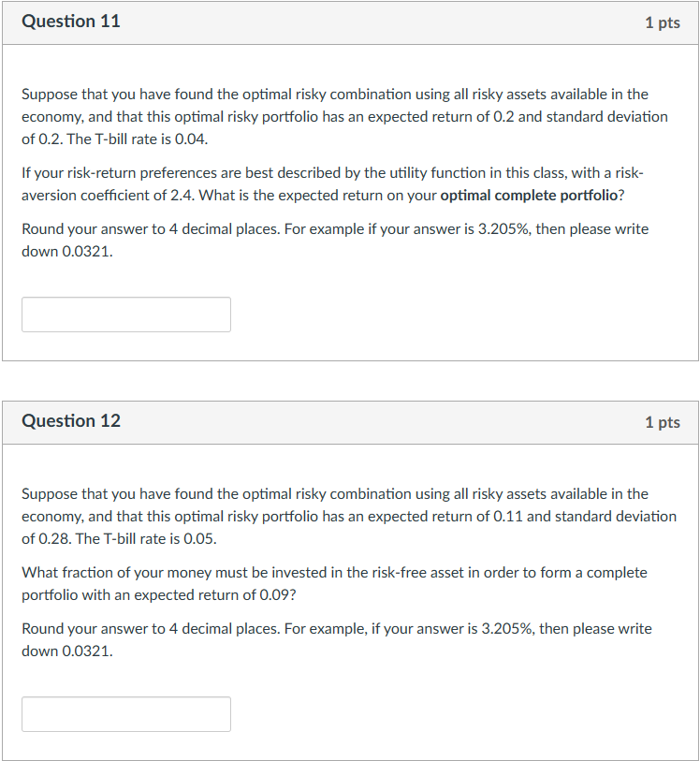700x761 pixels.
Task: Click the Question 12 header bar
Action: click(350, 421)
